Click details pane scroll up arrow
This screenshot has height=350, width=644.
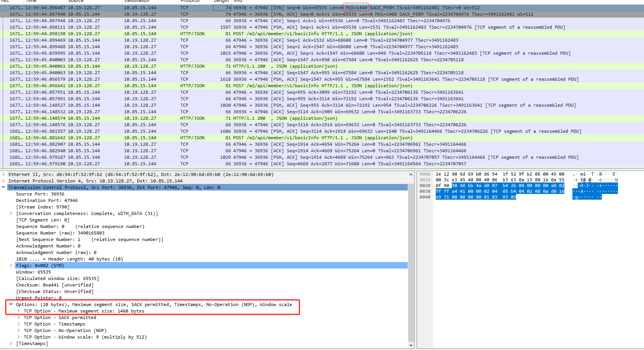pyautogui.click(x=411, y=175)
